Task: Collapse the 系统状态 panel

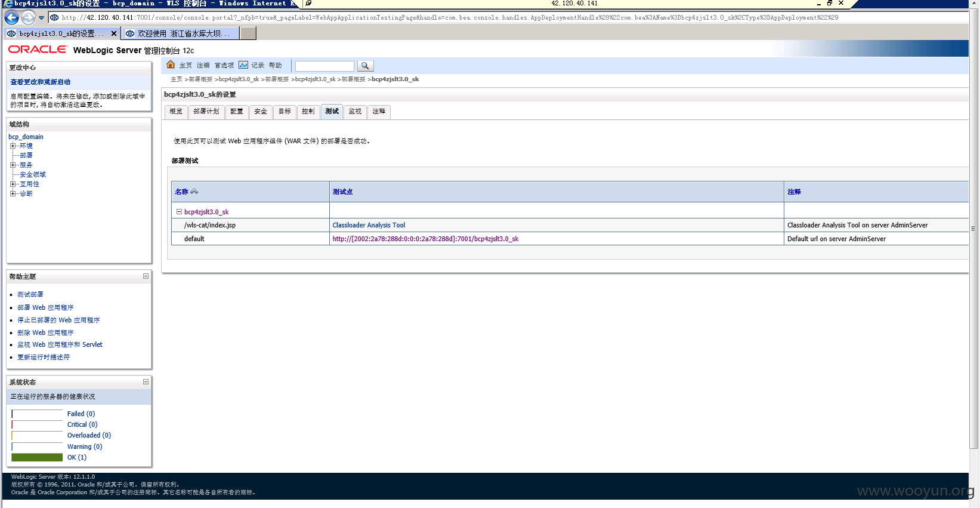Action: pos(146,381)
